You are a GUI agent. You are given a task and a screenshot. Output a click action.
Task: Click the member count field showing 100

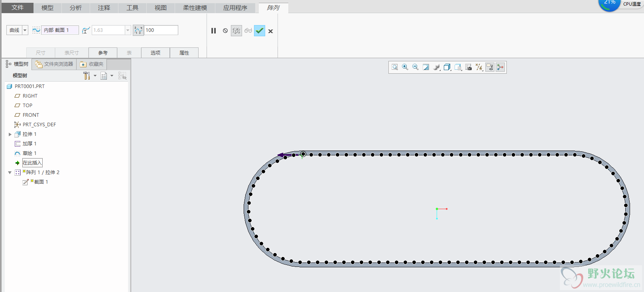pyautogui.click(x=161, y=30)
